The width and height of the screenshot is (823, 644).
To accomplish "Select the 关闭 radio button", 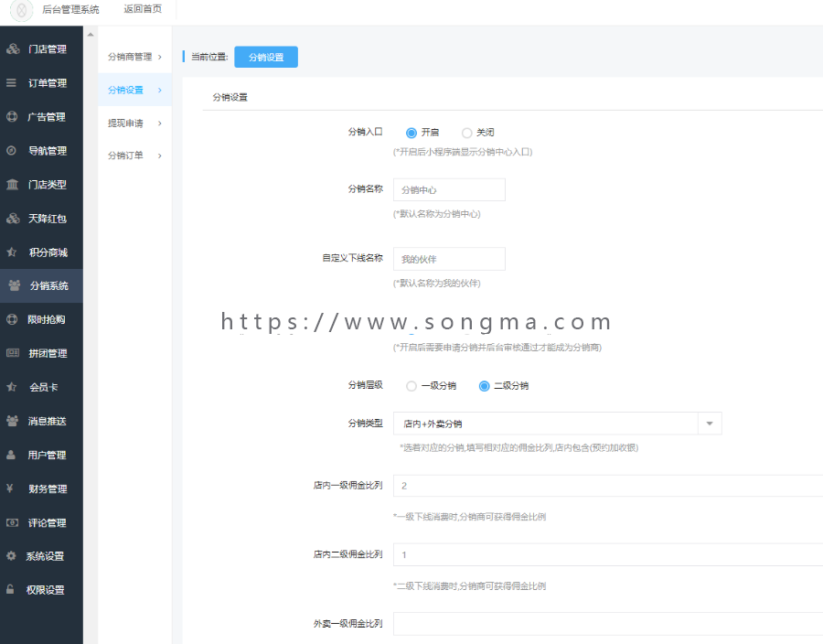I will pos(467,132).
